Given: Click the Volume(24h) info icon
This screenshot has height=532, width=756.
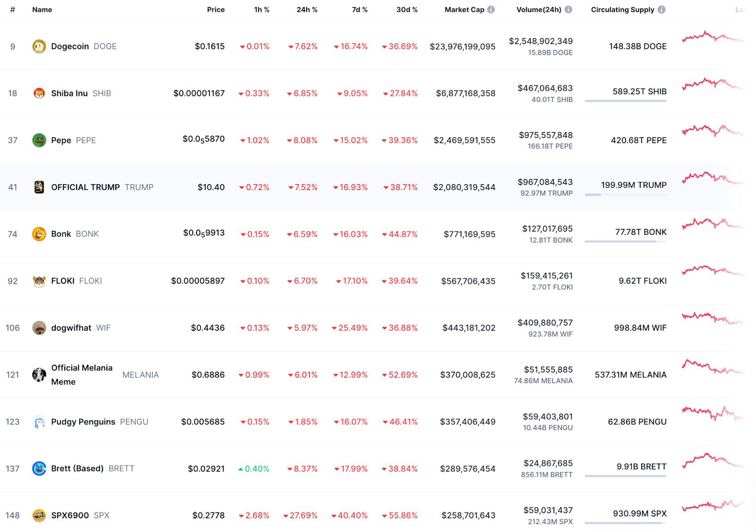Looking at the screenshot, I should click(568, 9).
